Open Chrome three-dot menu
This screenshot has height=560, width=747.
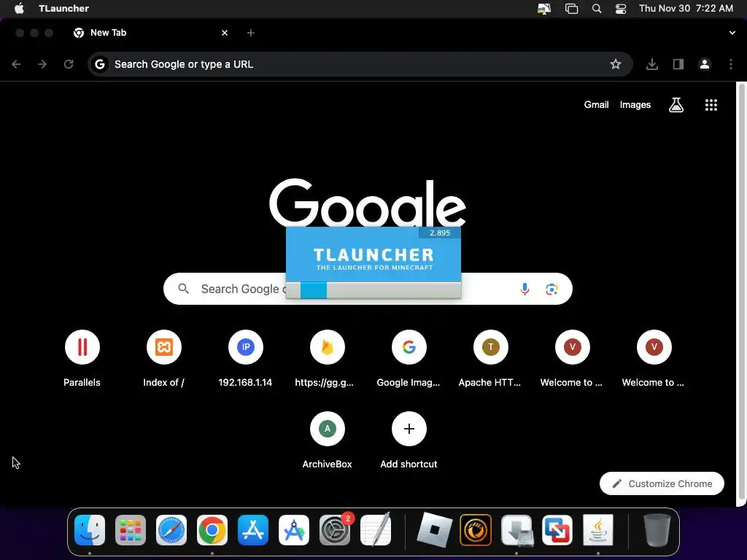click(x=731, y=64)
